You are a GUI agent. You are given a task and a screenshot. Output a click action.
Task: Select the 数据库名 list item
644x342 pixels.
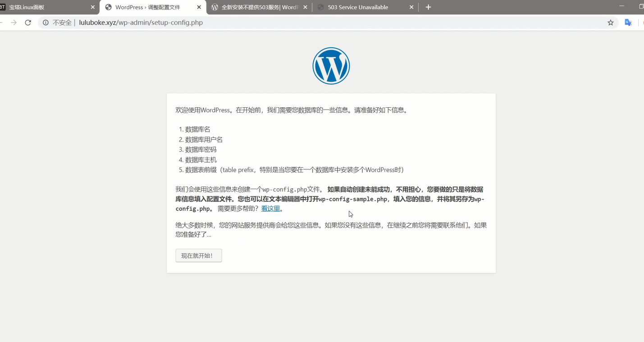coord(198,129)
